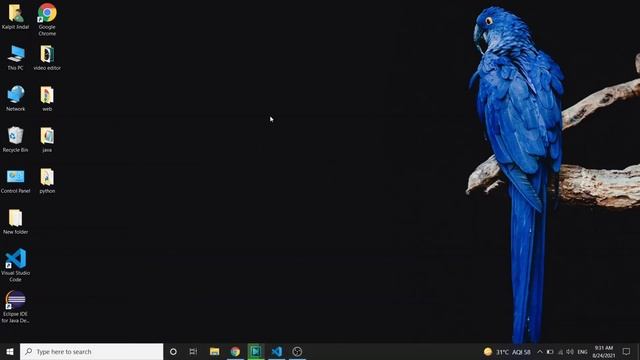
Task: Open the network tray icon
Action: tap(560, 352)
